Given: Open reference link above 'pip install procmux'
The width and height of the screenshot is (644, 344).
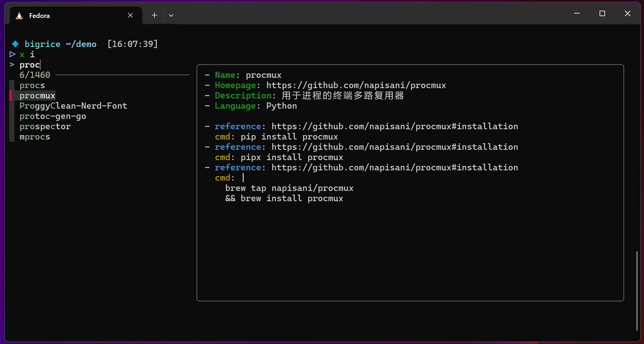Looking at the screenshot, I should (x=395, y=127).
